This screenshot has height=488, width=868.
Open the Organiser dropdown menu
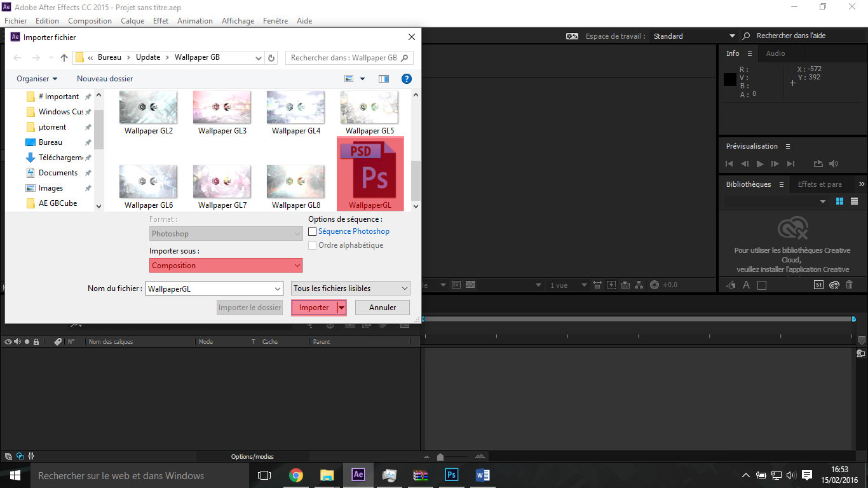click(37, 79)
